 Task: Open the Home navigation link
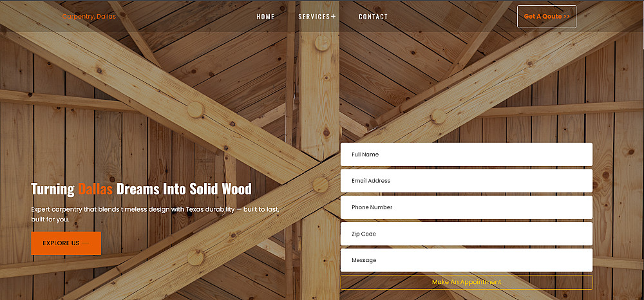[x=265, y=17]
